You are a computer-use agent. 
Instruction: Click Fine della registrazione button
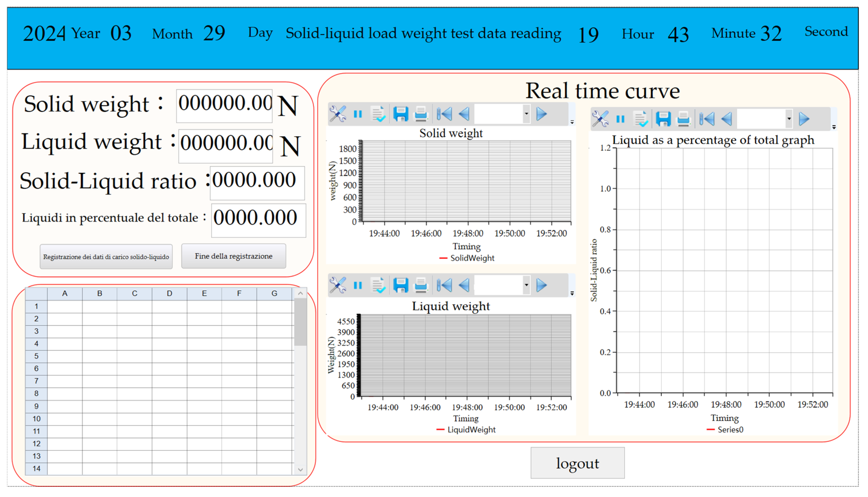[x=234, y=256]
